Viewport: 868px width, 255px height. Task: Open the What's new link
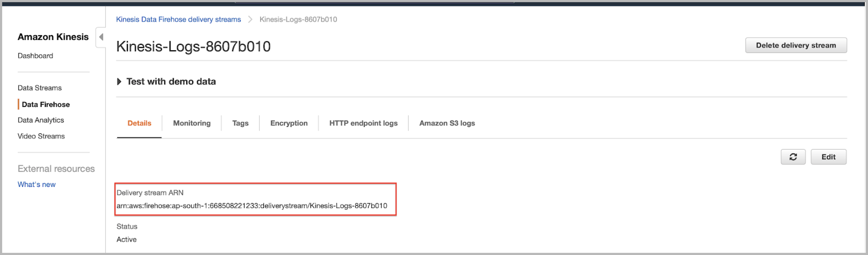click(x=36, y=184)
